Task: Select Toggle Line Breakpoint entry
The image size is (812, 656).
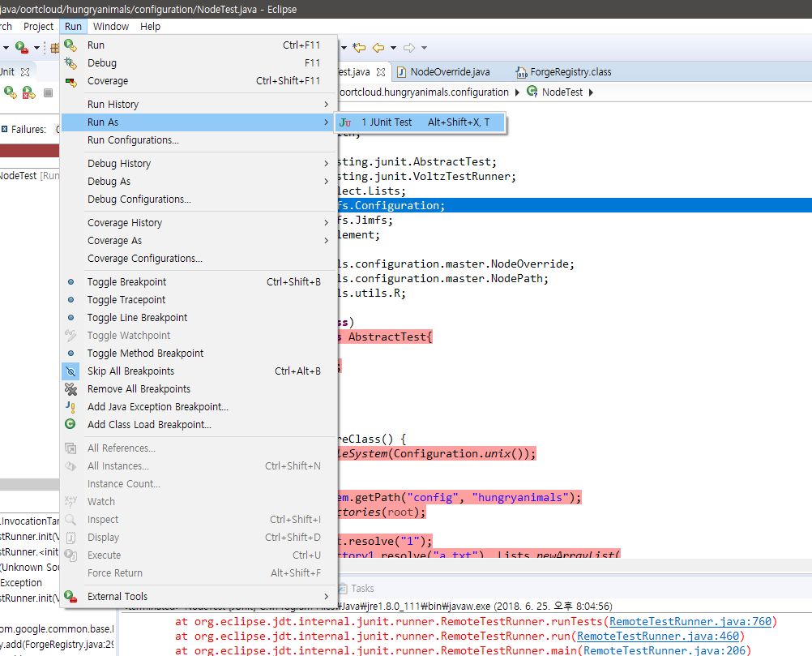Action: pos(197,318)
